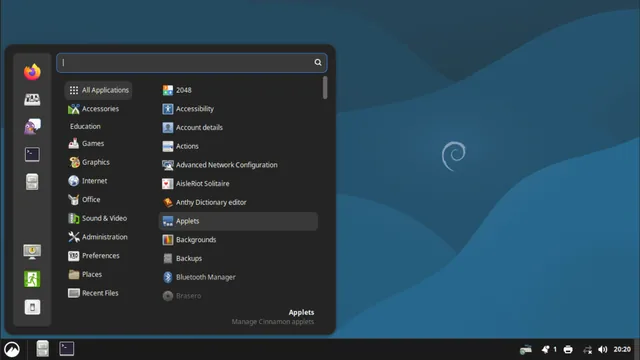Launch Firefox from the favorites sidebar
The width and height of the screenshot is (640, 360).
pos(32,72)
